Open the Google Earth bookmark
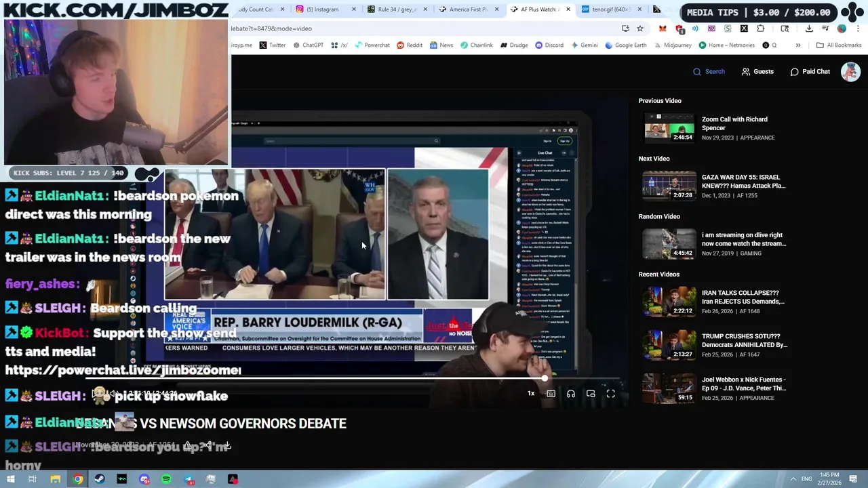868x488 pixels. [625, 45]
